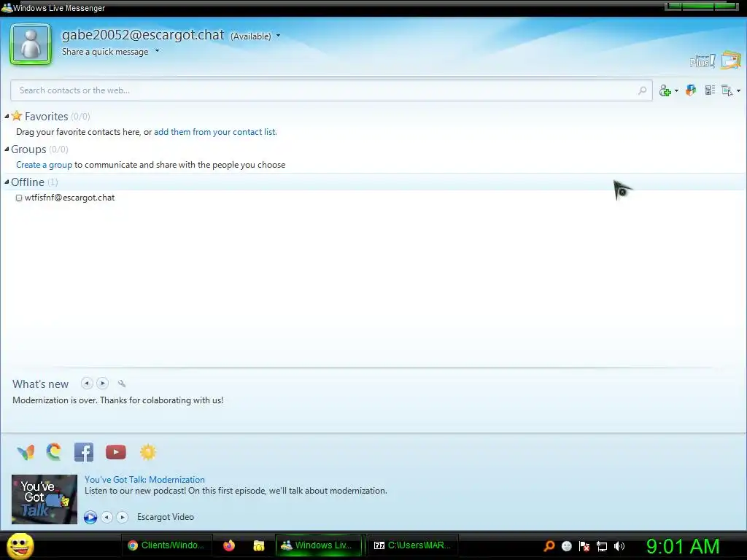This screenshot has width=747, height=560.
Task: Click gabe20052@escargot.chat display name
Action: (x=143, y=35)
